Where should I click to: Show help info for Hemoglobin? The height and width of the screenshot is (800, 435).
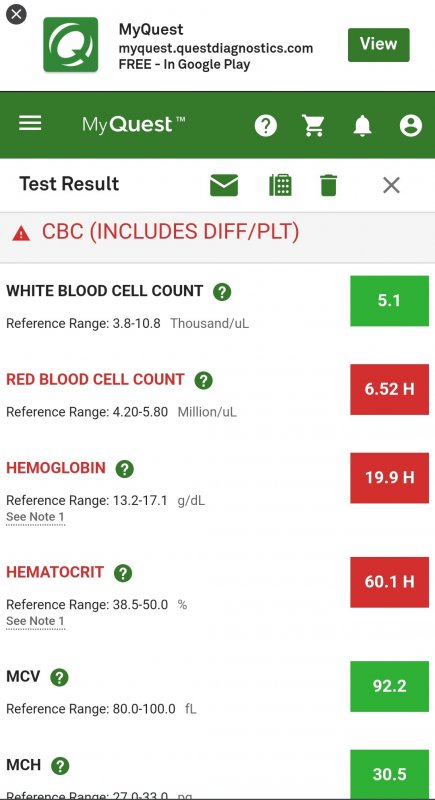click(124, 469)
